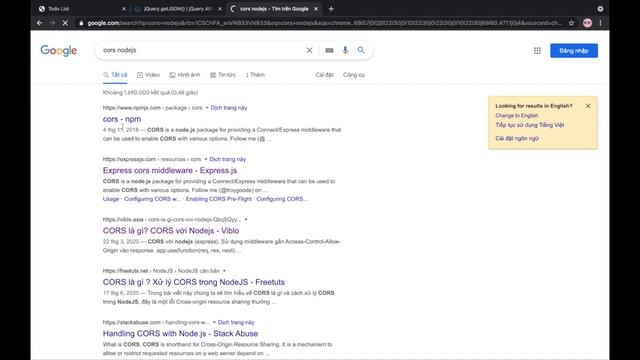
Task: Open the Configuring CORS w... sitelink
Action: (152, 199)
